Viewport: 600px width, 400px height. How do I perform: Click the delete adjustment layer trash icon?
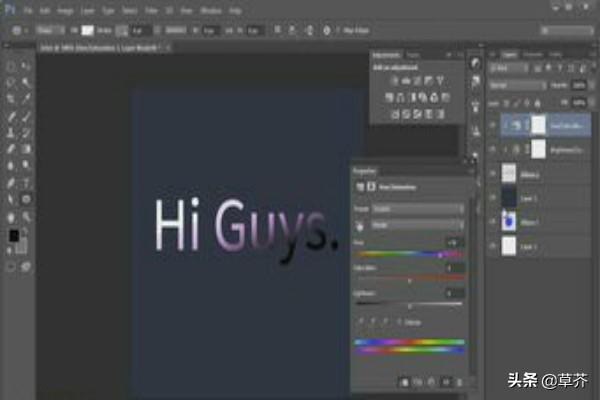[x=460, y=382]
